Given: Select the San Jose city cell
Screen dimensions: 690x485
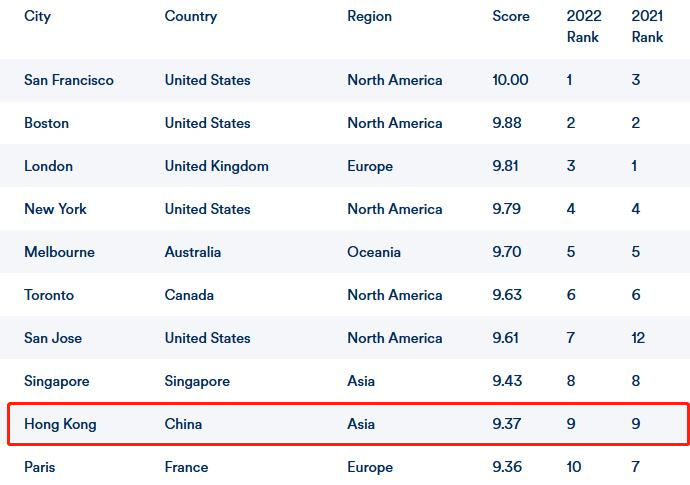Looking at the screenshot, I should 53,338.
